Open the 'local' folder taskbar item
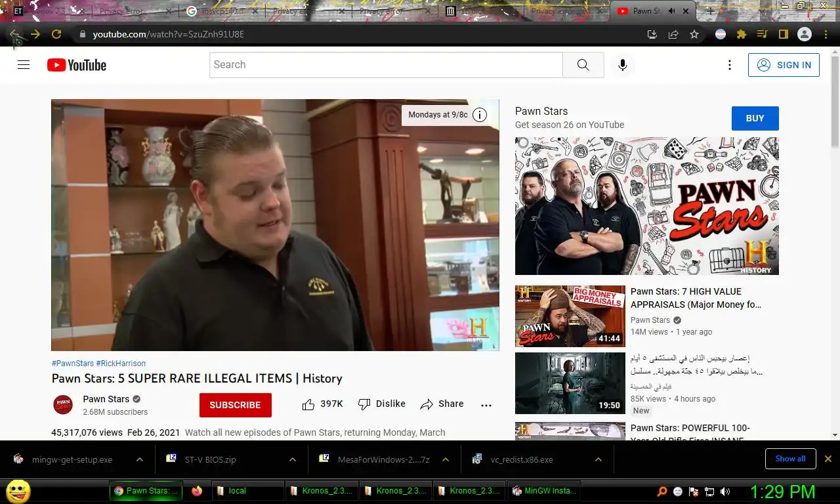This screenshot has width=840, height=504. tap(247, 491)
